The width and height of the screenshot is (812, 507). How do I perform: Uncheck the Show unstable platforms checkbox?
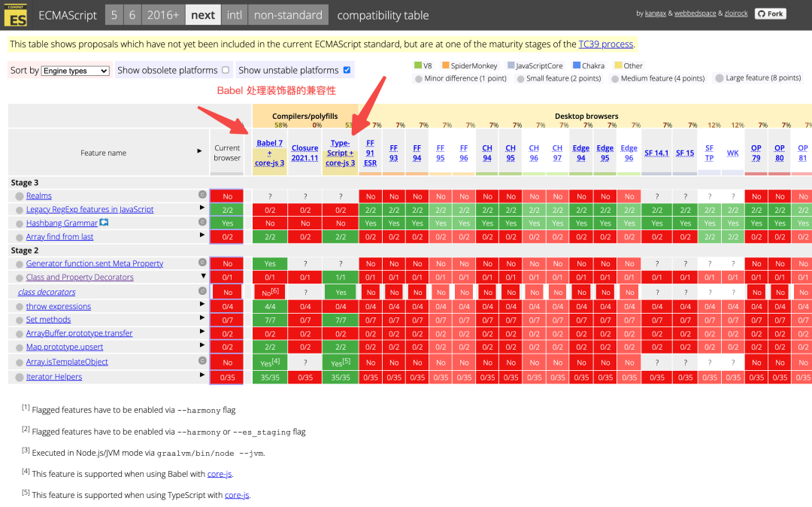pyautogui.click(x=347, y=70)
